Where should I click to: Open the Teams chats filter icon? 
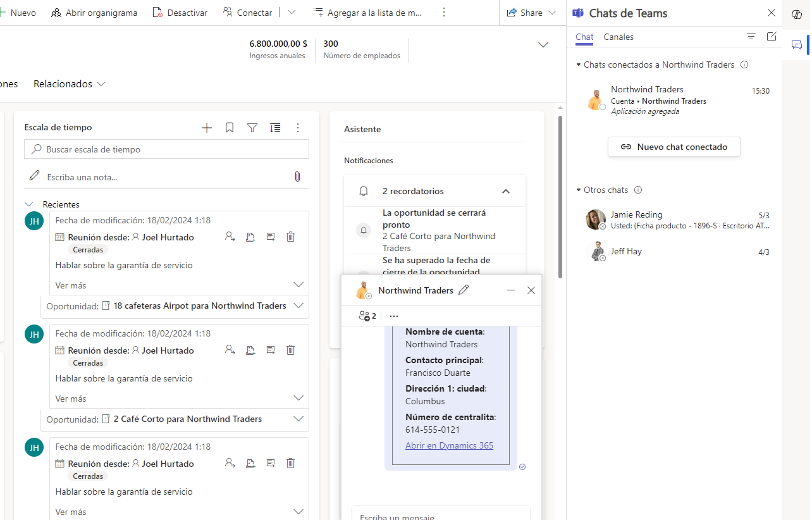(751, 37)
